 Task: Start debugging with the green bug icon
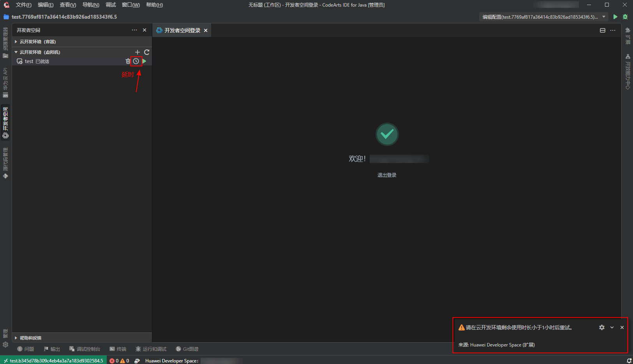tap(625, 17)
